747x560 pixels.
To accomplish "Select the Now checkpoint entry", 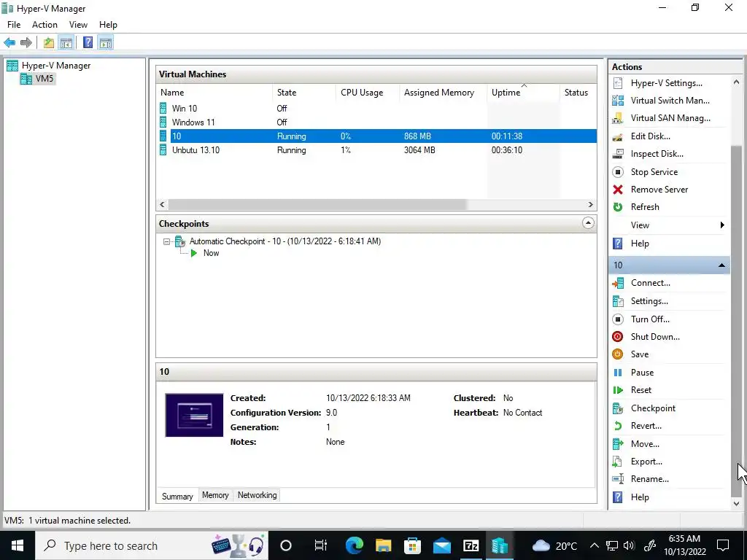I will pyautogui.click(x=211, y=253).
